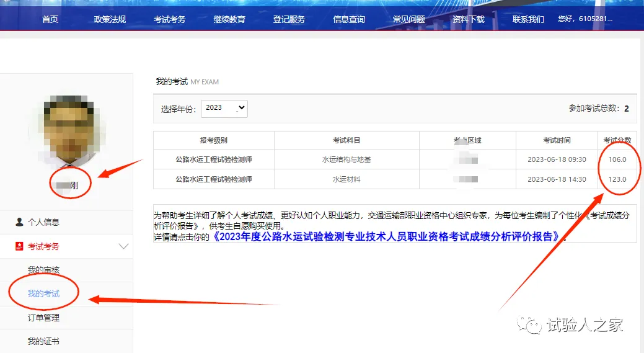Click the person icon beside 个人信息
The height and width of the screenshot is (353, 644).
(x=19, y=222)
